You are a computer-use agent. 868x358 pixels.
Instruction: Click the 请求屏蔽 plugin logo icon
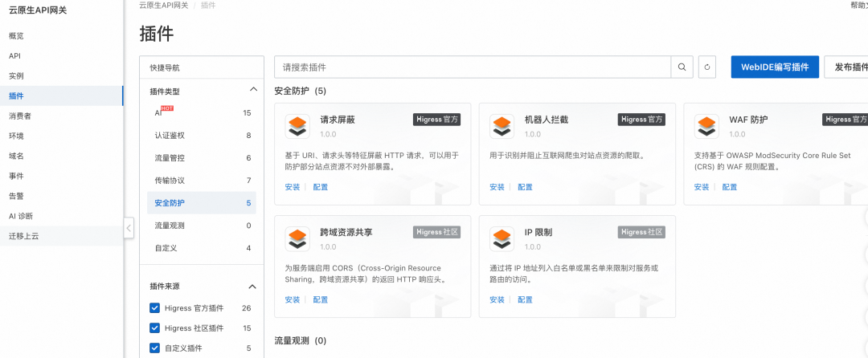coord(297,126)
